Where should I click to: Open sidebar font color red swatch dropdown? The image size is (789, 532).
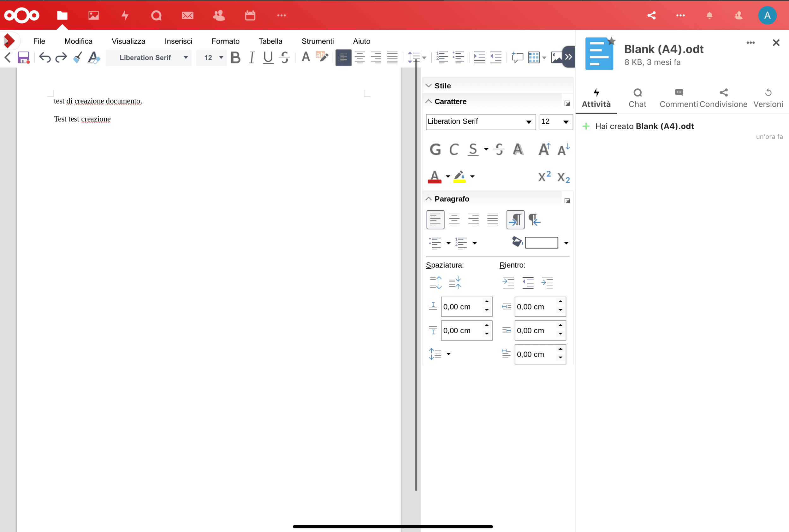pyautogui.click(x=448, y=176)
